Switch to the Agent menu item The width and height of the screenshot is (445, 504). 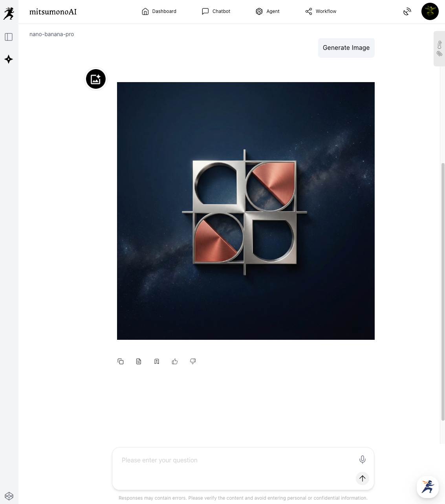pos(267,11)
